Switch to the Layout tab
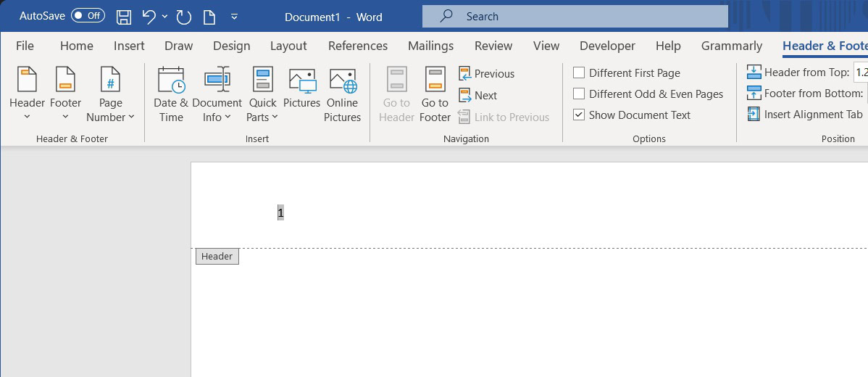Viewport: 868px width, 377px height. tap(288, 46)
